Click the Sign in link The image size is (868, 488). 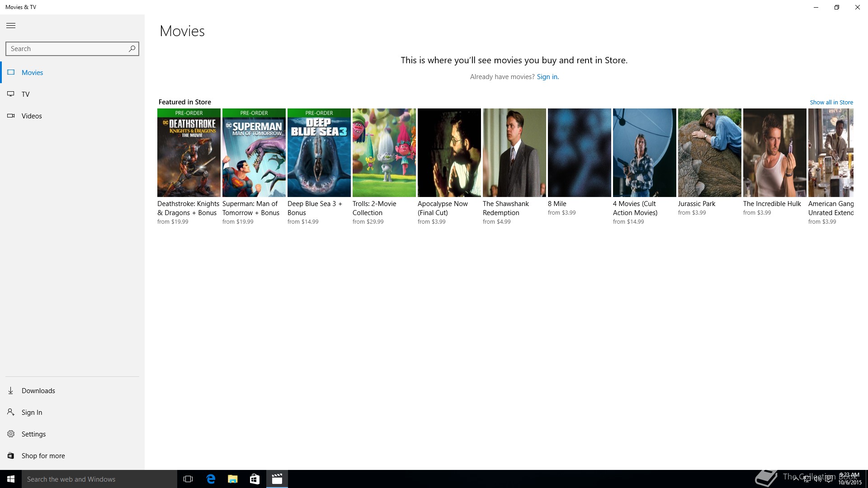547,77
